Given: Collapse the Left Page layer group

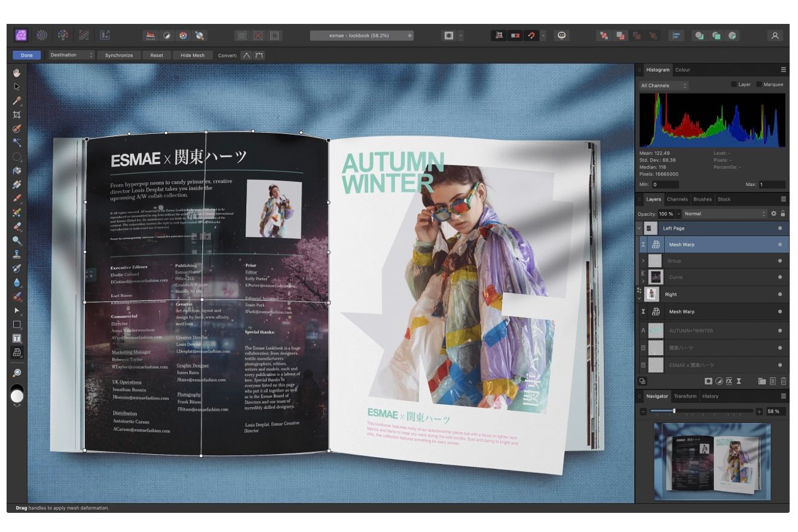Looking at the screenshot, I should coord(639,228).
